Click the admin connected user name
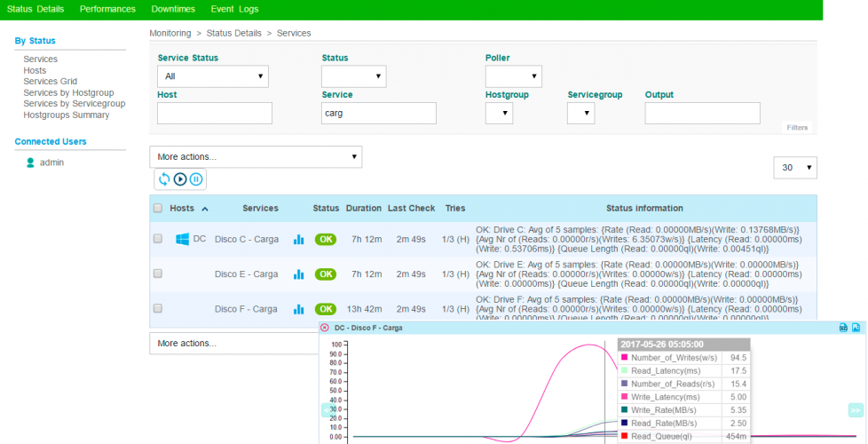Viewport: 868px width, 444px height. (x=51, y=163)
